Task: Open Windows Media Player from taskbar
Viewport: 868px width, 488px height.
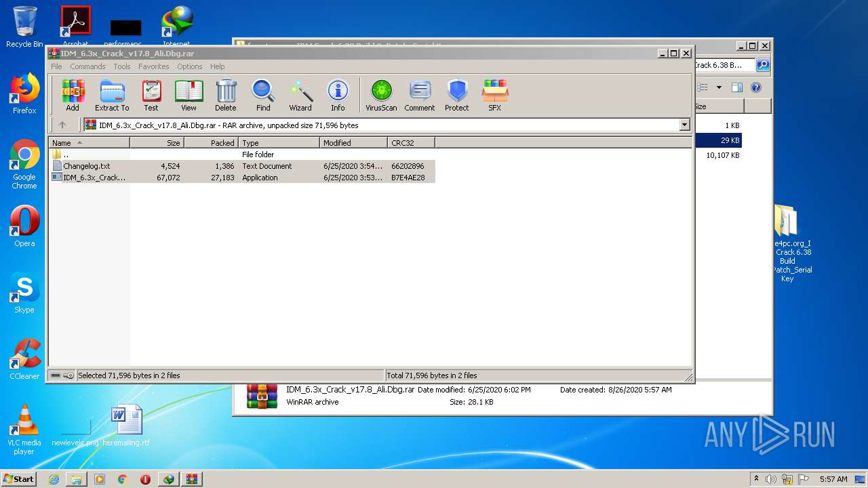Action: 100,479
